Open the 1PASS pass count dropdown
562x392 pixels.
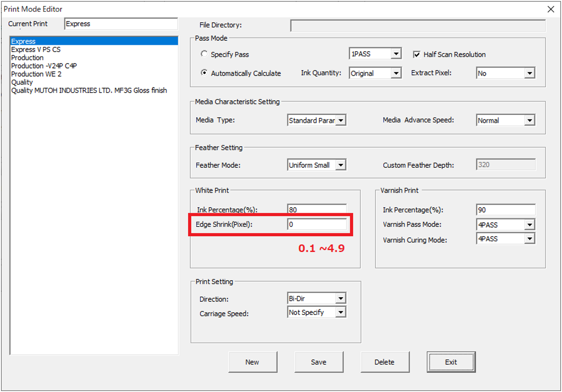click(396, 54)
